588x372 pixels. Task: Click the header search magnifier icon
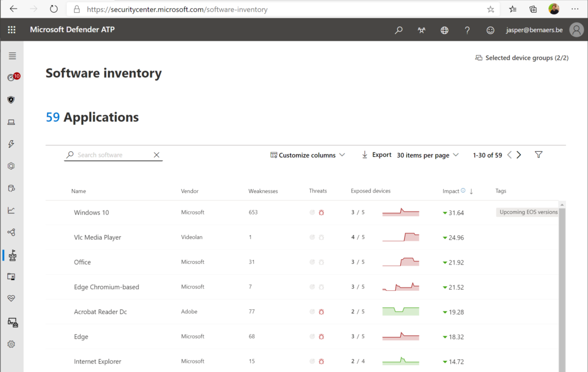(399, 30)
